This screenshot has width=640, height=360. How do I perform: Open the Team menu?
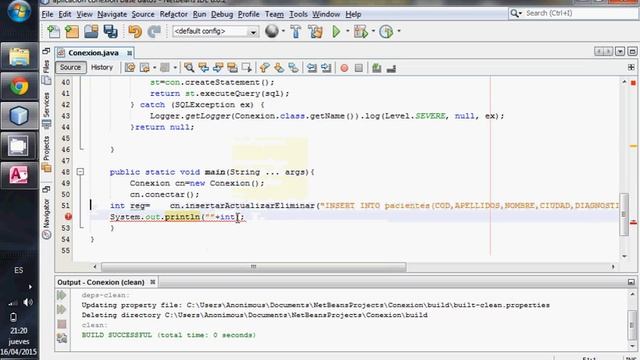(274, 14)
